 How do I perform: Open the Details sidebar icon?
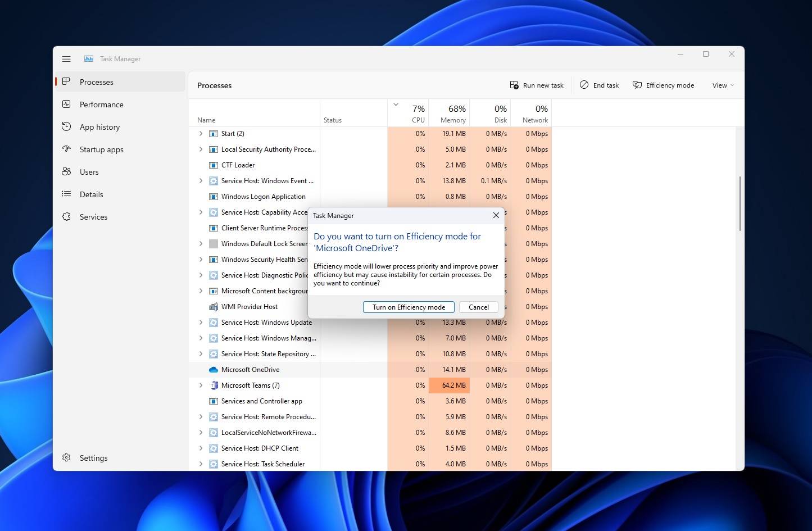point(66,194)
